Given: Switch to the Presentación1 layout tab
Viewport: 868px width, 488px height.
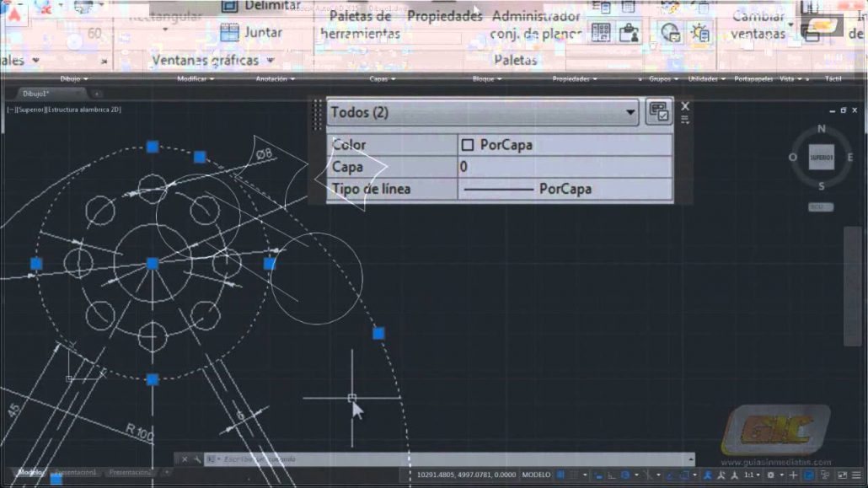Looking at the screenshot, I should [76, 473].
